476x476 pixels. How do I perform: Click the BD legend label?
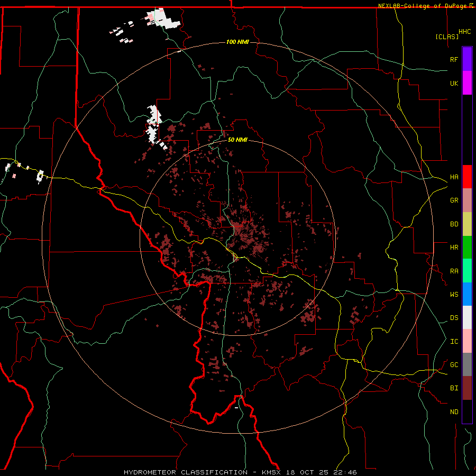click(x=454, y=224)
